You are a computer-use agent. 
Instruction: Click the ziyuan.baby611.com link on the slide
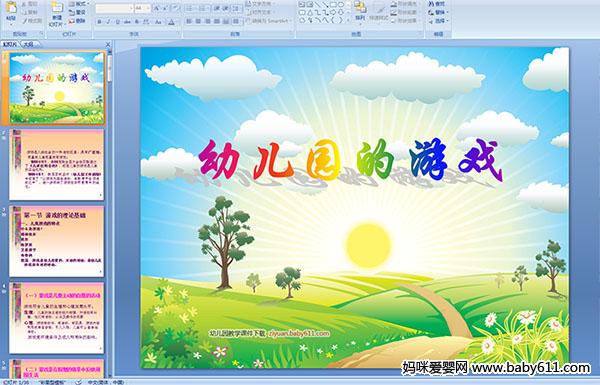click(x=298, y=333)
